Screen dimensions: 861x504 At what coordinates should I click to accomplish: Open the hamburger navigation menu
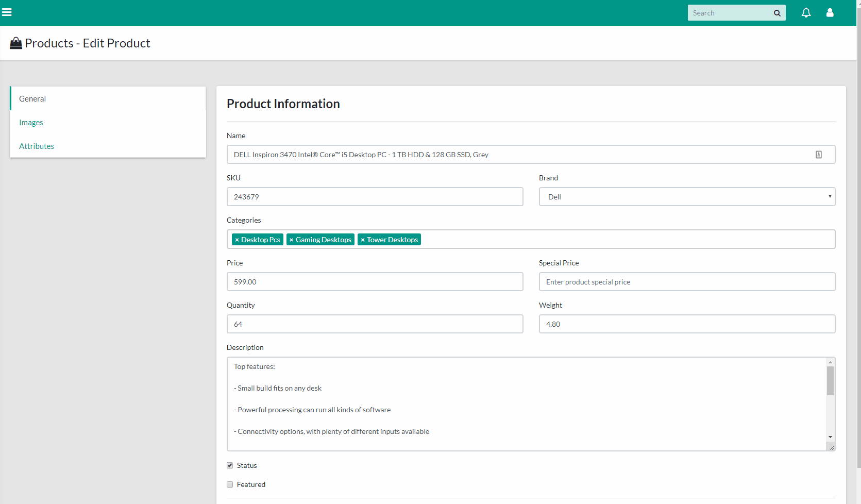pos(7,12)
